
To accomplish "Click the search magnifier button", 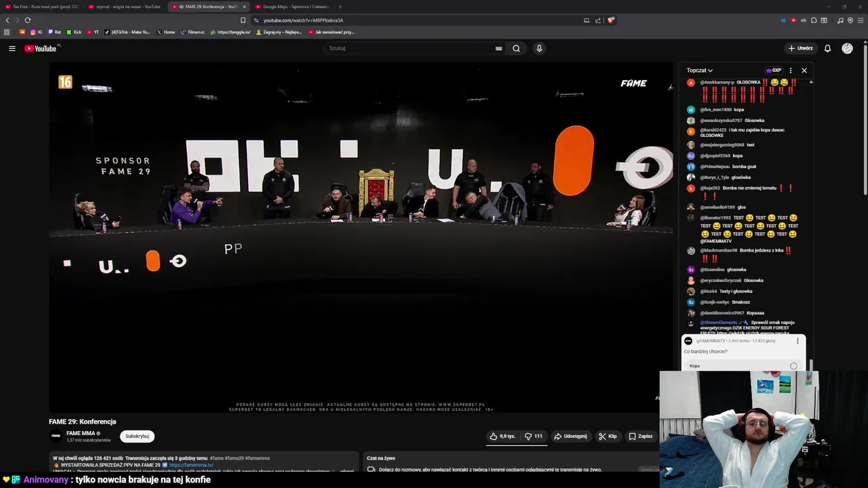I will 516,48.
